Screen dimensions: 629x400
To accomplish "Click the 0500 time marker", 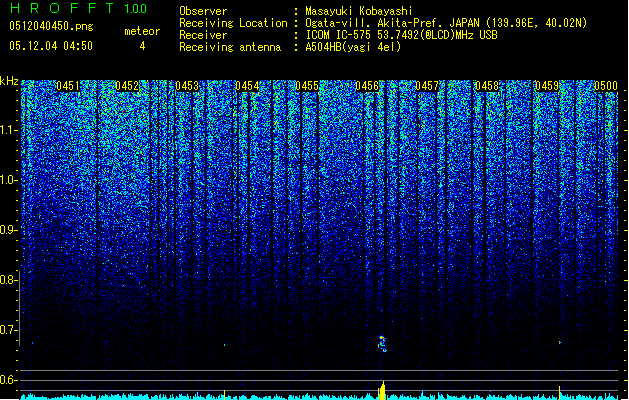I will 606,86.
